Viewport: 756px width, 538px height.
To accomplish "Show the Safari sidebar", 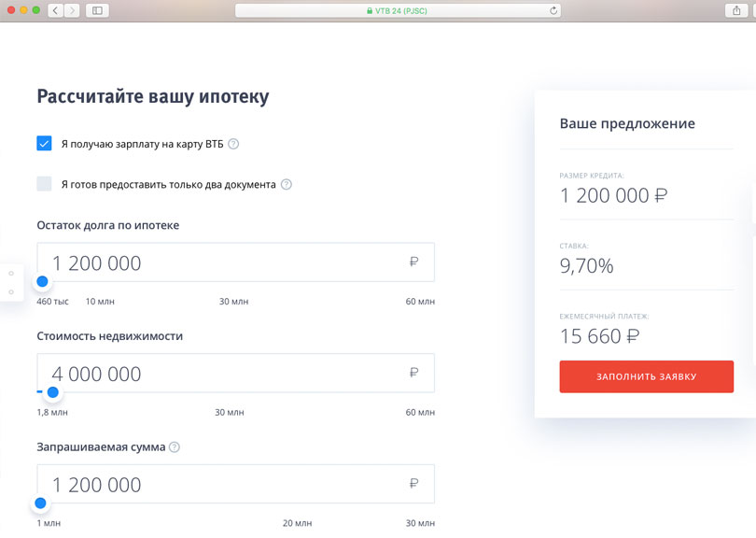I will point(97,9).
